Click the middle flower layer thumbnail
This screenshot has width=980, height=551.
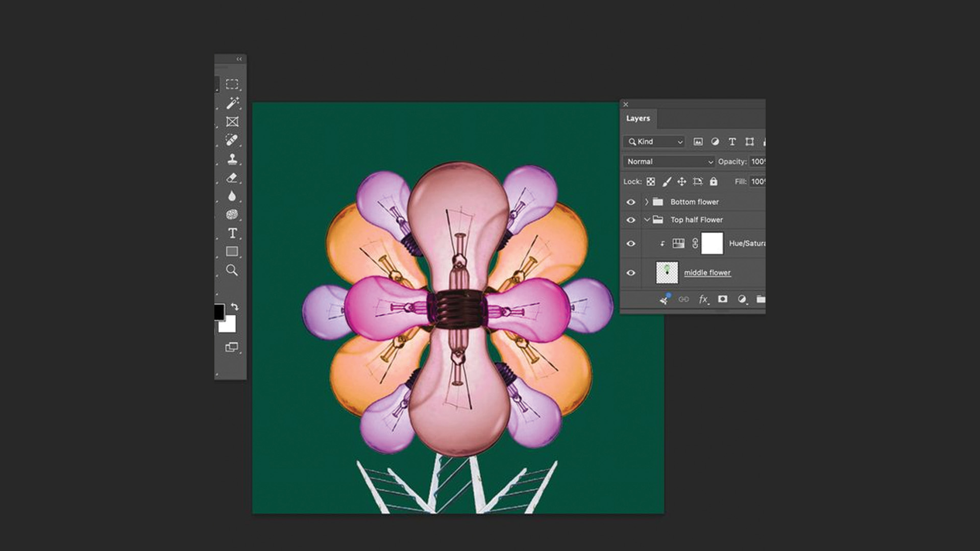pos(667,273)
